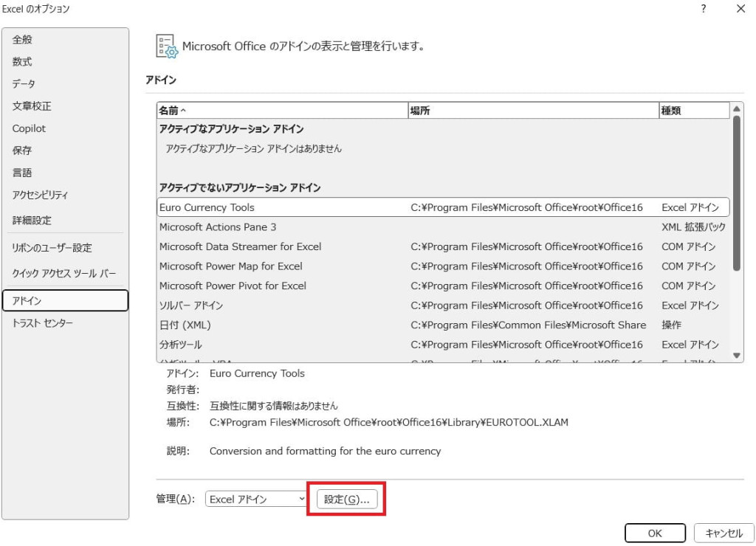Go to the トラスト センター page

[x=43, y=323]
